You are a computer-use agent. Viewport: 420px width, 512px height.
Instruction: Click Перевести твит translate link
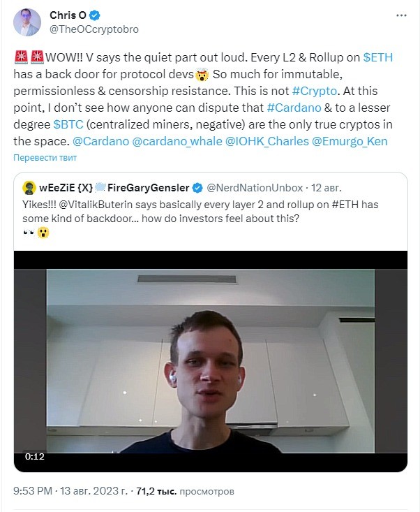[x=45, y=158]
